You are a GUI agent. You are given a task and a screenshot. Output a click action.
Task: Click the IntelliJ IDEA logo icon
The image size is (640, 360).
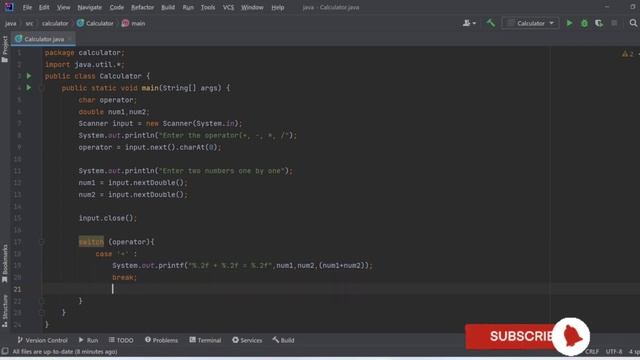tap(9, 7)
